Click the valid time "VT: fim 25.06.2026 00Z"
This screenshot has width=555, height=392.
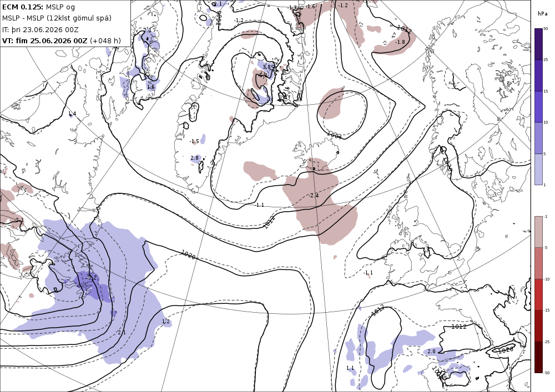(x=44, y=40)
